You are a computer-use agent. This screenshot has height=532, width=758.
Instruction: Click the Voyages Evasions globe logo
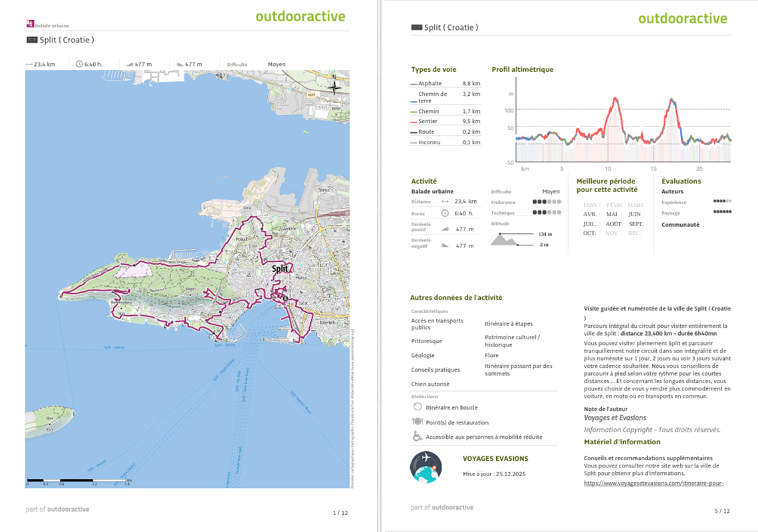click(426, 467)
